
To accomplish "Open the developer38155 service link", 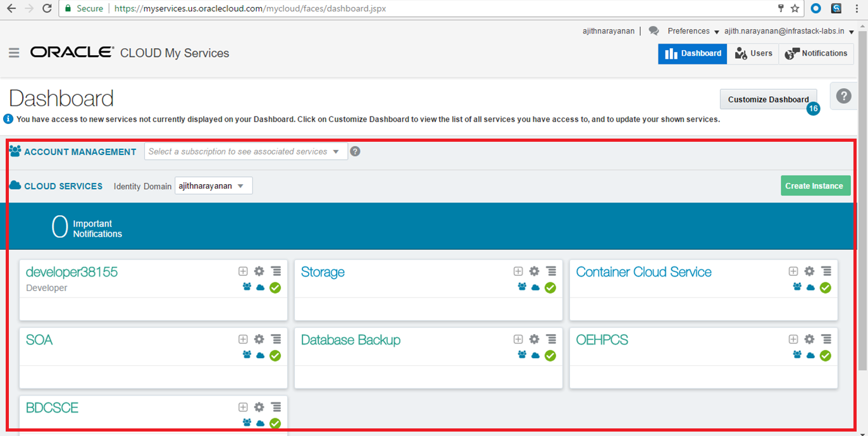I will click(x=71, y=272).
